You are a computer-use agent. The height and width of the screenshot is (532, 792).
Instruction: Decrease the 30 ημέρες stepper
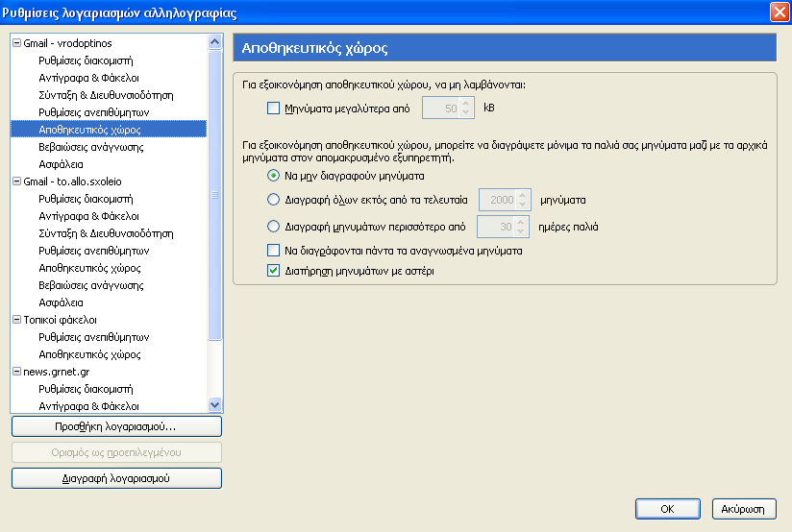pos(521,231)
